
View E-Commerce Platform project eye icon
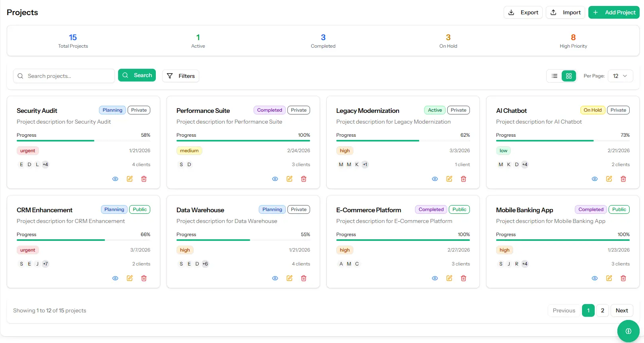click(435, 278)
